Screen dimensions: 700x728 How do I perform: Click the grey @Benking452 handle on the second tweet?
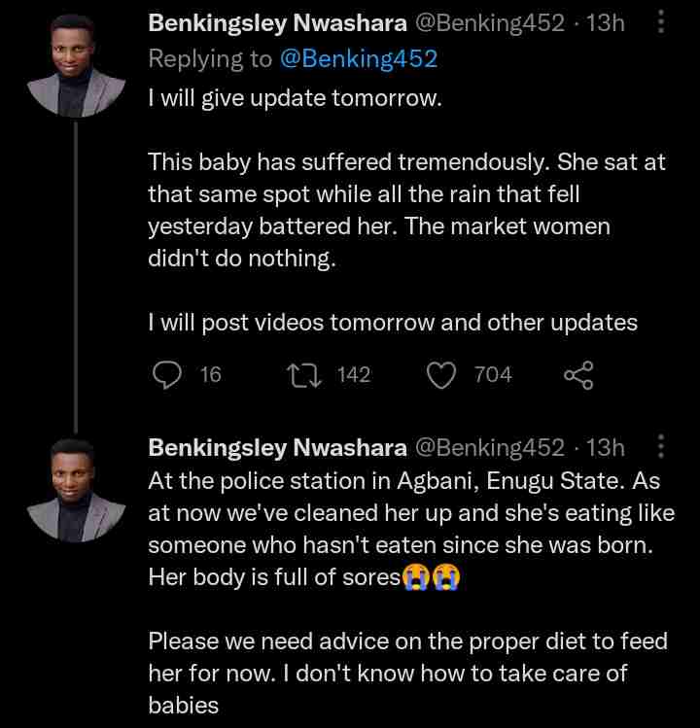click(490, 447)
